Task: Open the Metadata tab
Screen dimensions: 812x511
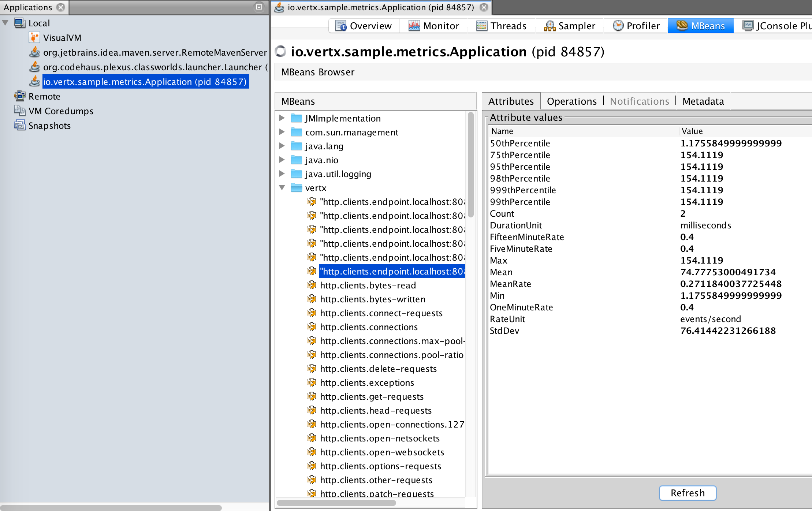Action: [703, 101]
